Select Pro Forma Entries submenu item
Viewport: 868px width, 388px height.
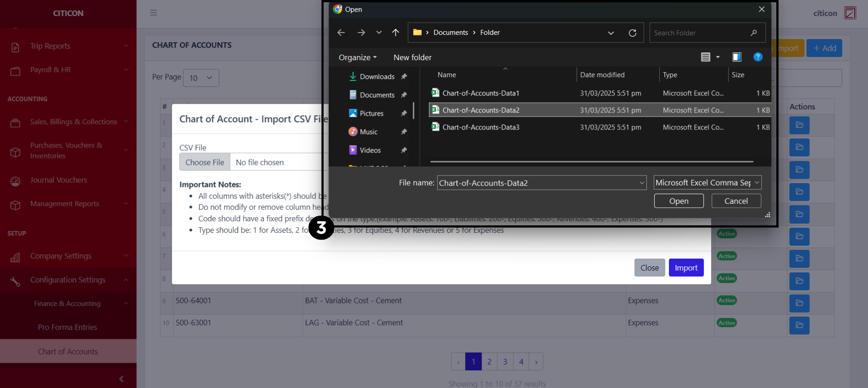67,327
